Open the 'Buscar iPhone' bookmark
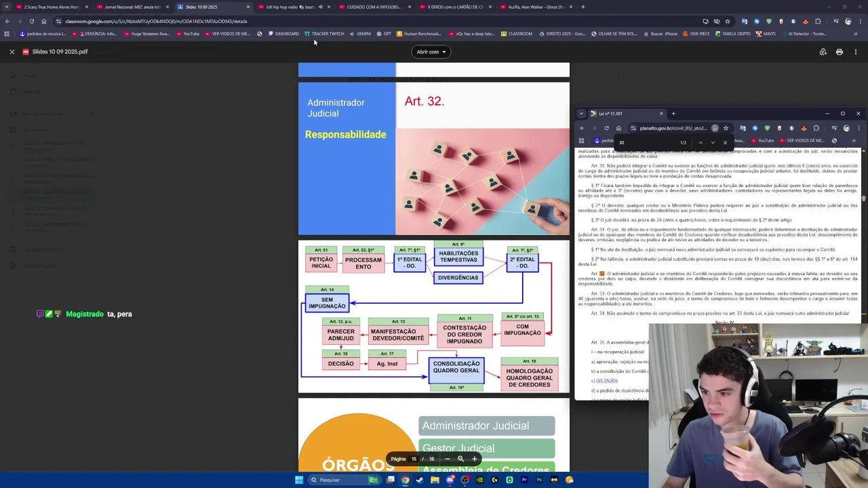The image size is (868, 488). [660, 34]
